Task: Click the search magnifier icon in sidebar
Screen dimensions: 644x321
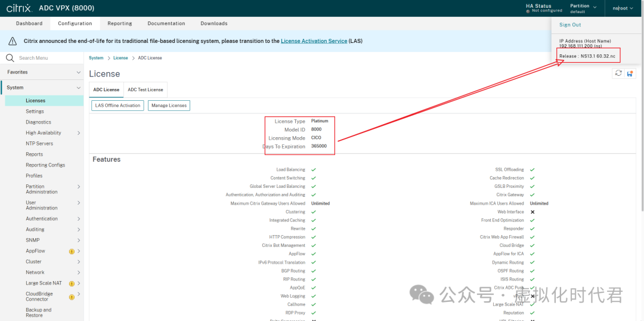Action: pyautogui.click(x=10, y=58)
